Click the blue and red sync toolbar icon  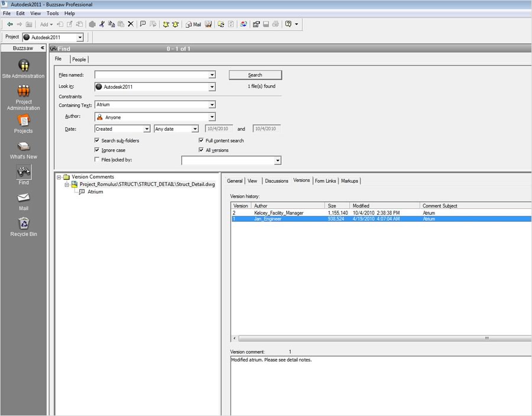pos(244,24)
